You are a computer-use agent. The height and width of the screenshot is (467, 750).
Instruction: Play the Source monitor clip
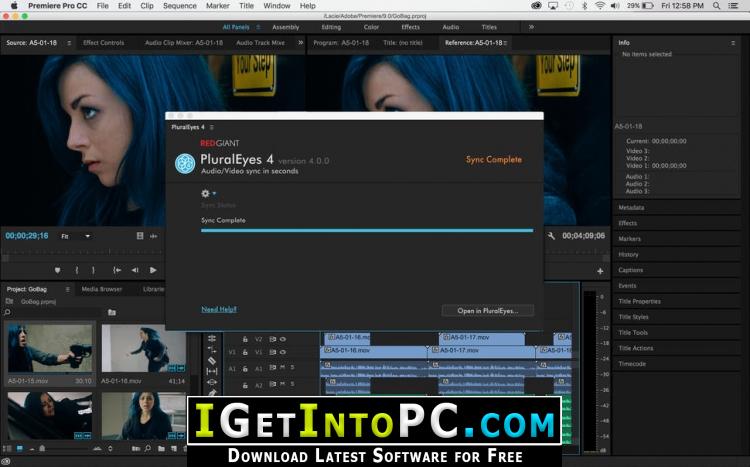click(x=153, y=270)
